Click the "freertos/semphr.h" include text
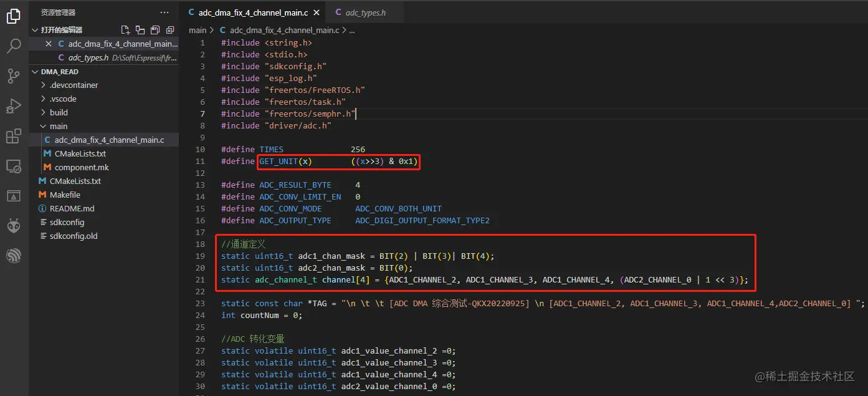Screen dimensions: 868x396 (x=310, y=113)
